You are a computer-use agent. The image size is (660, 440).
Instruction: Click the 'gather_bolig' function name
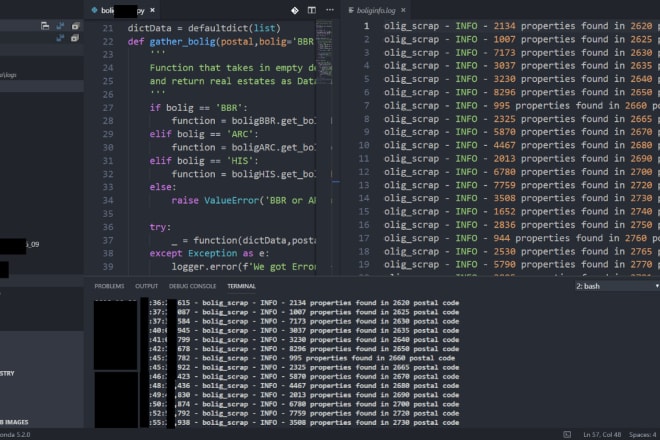182,42
